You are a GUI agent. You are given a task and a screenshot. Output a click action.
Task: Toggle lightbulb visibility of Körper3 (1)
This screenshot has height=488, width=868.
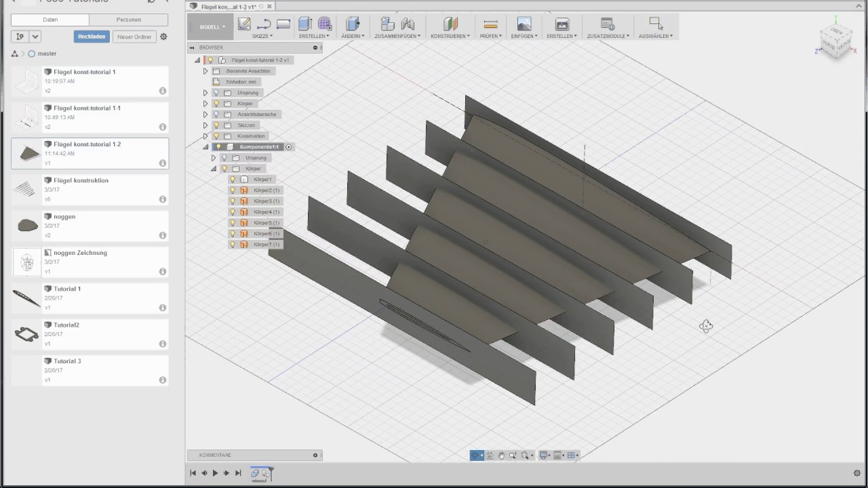[x=233, y=201]
